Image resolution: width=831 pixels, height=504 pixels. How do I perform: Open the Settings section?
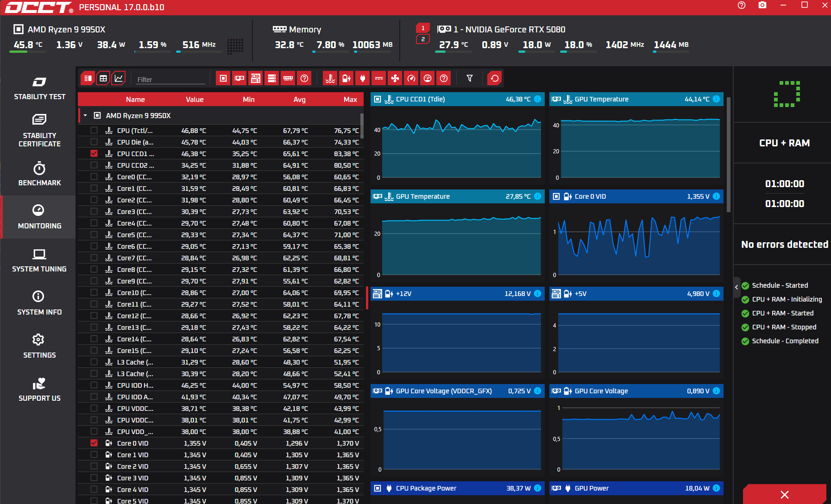click(39, 346)
